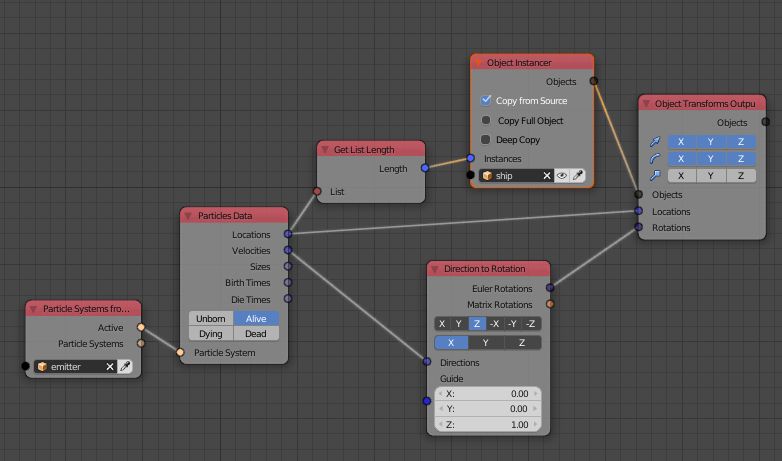
Task: Toggle location Z in Object Transforms Output
Action: tap(741, 142)
